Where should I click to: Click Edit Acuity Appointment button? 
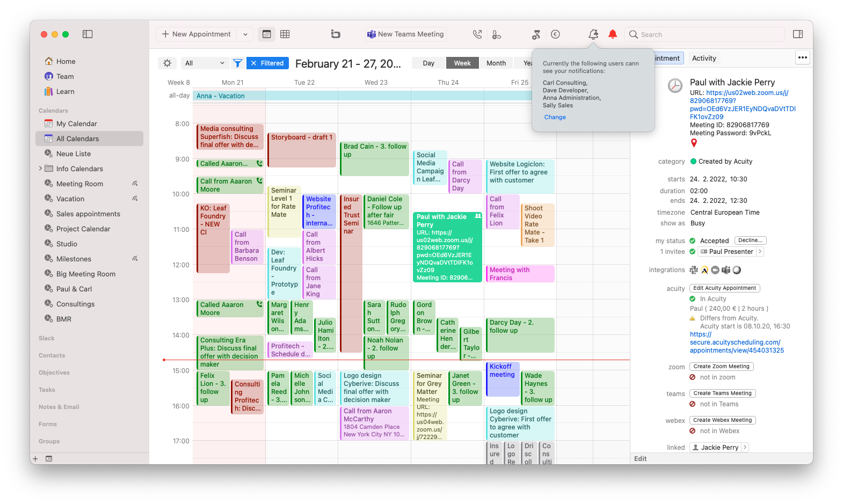coord(725,288)
